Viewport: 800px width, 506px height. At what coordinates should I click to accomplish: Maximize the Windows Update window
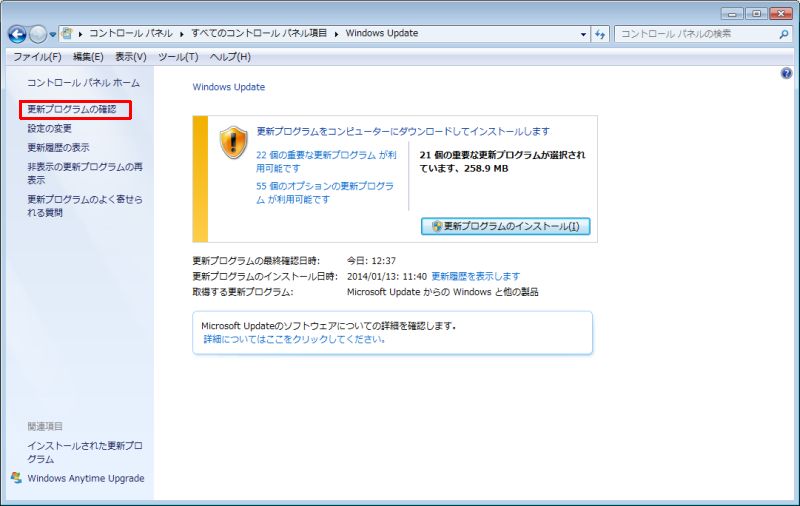(x=757, y=14)
